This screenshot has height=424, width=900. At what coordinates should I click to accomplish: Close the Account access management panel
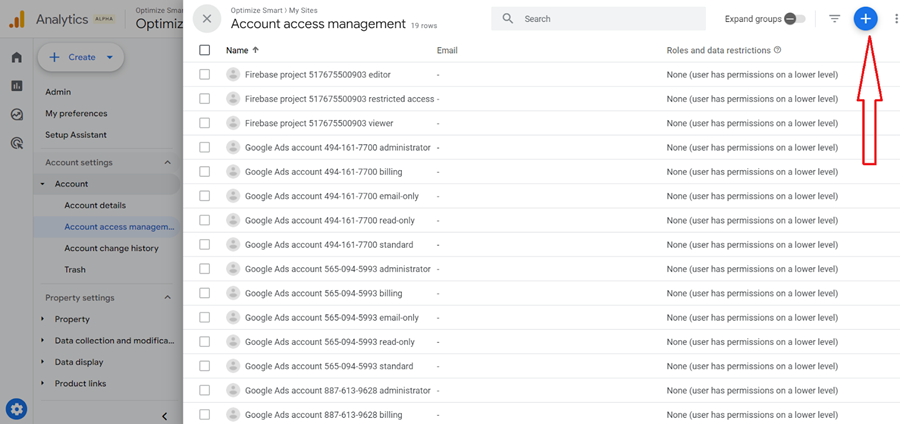click(207, 19)
